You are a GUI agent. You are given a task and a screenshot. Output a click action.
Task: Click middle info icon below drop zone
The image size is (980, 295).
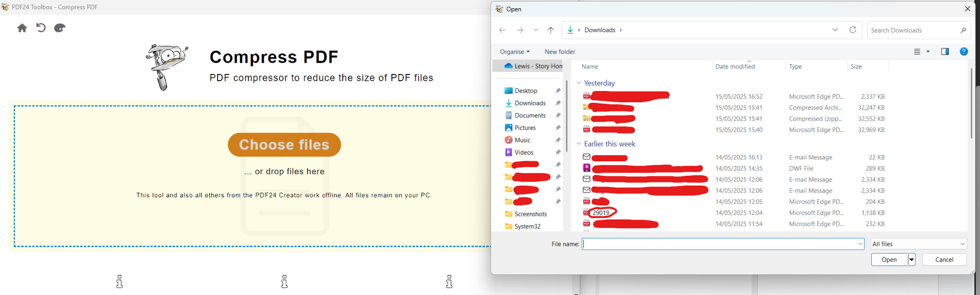[x=284, y=282]
